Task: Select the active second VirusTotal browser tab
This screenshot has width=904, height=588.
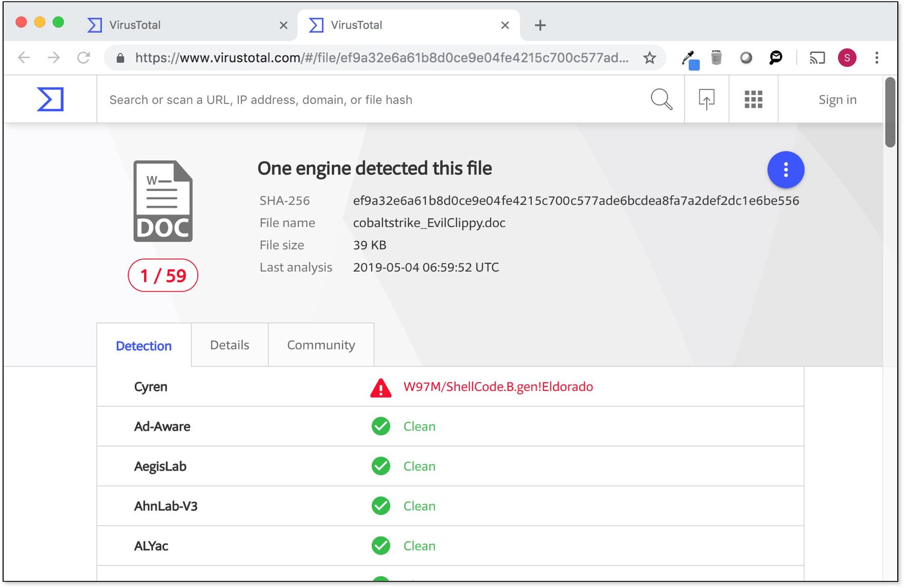Action: [x=409, y=25]
